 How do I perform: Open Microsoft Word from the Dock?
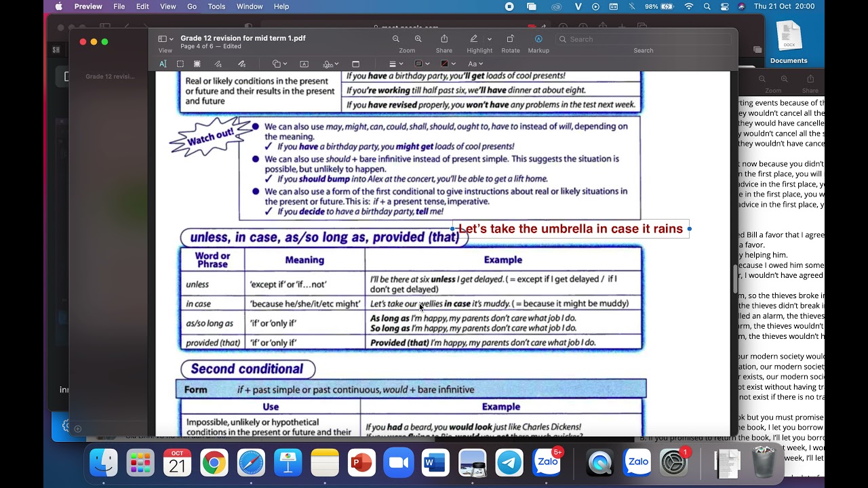[435, 463]
